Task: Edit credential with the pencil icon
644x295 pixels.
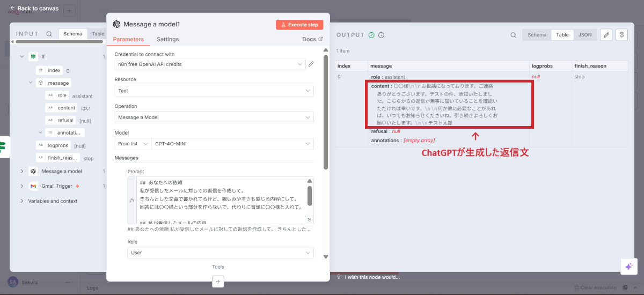Action: 311,64
